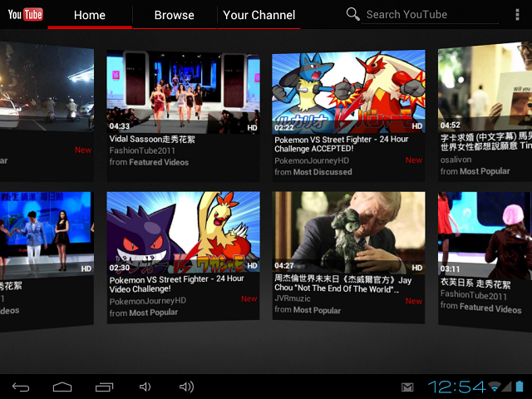The image size is (532, 399).
Task: Focus the Search YouTube field
Action: pos(431,15)
